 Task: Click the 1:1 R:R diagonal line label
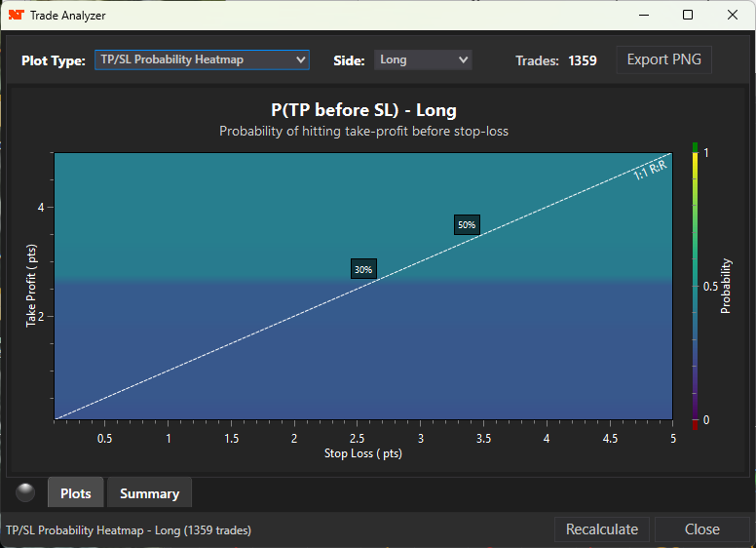(x=650, y=169)
